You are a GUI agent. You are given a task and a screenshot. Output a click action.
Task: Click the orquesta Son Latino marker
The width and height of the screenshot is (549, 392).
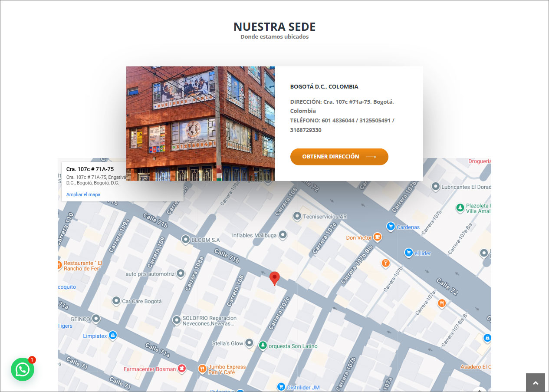coord(263,346)
